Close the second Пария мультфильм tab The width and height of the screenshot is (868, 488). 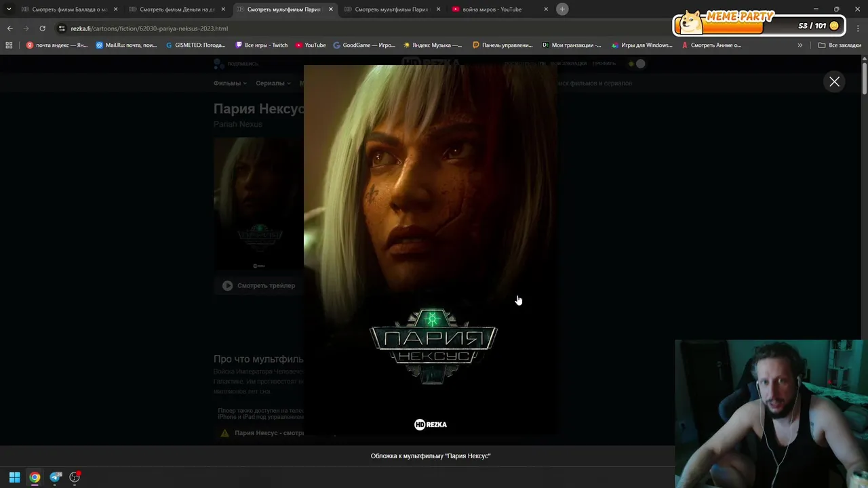click(x=438, y=9)
